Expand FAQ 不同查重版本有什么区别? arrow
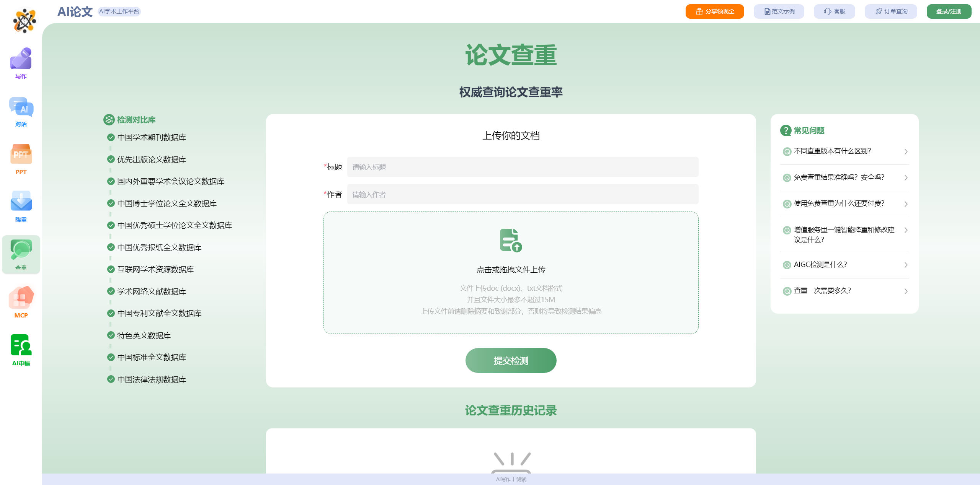Screen dimensions: 980x485 906,151
